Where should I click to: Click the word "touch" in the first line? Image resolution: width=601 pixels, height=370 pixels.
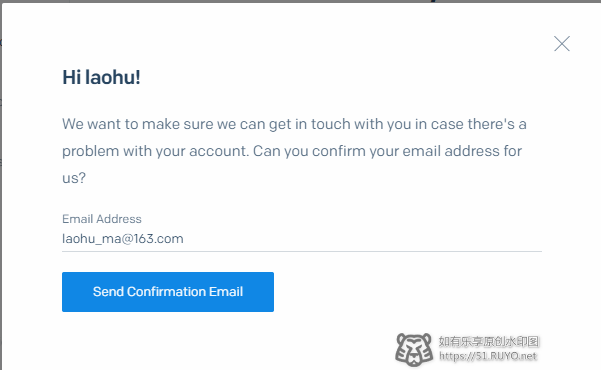click(331, 124)
